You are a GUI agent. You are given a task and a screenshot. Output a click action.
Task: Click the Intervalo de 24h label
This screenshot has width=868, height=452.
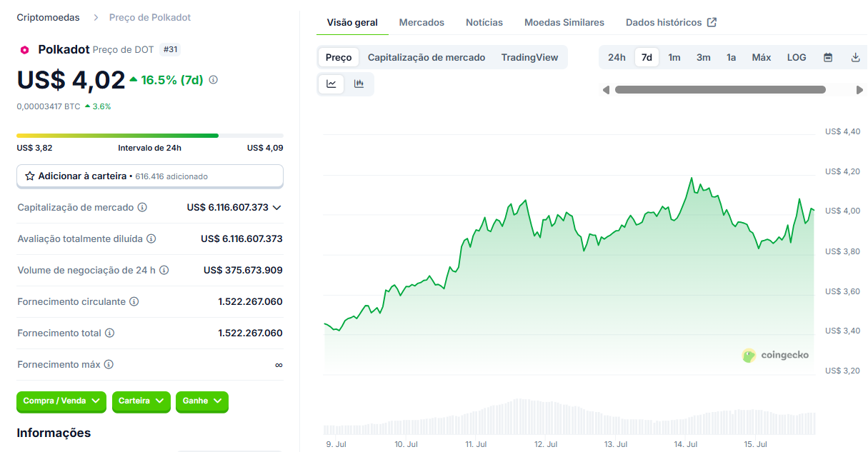(x=149, y=148)
